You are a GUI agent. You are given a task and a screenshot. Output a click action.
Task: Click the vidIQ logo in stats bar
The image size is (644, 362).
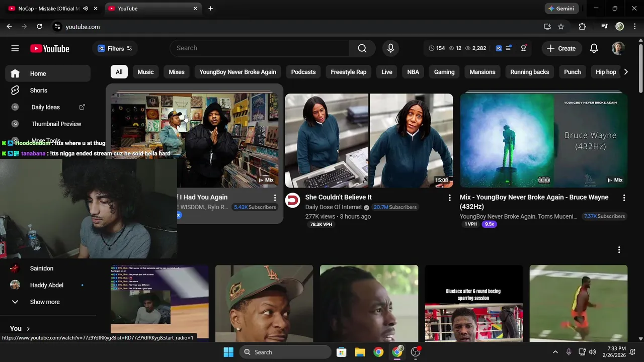[x=499, y=48]
